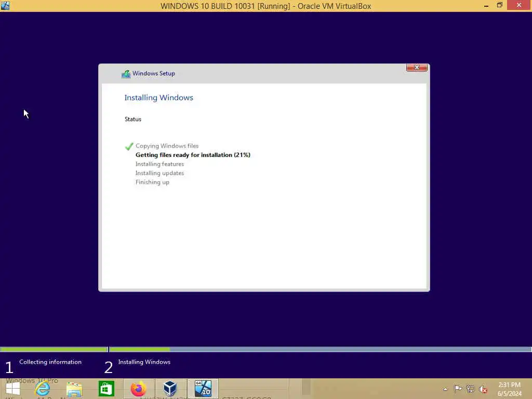
Task: Open the network icon in system tray
Action: point(470,389)
